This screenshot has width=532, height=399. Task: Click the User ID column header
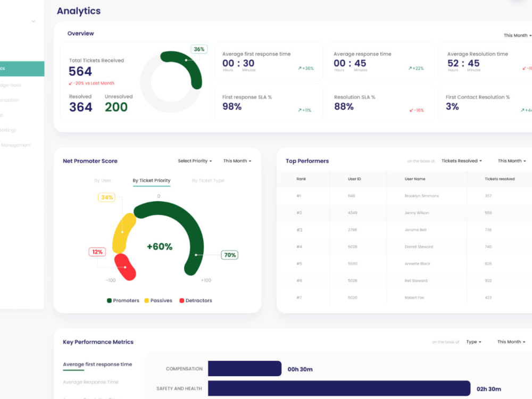[x=354, y=179]
